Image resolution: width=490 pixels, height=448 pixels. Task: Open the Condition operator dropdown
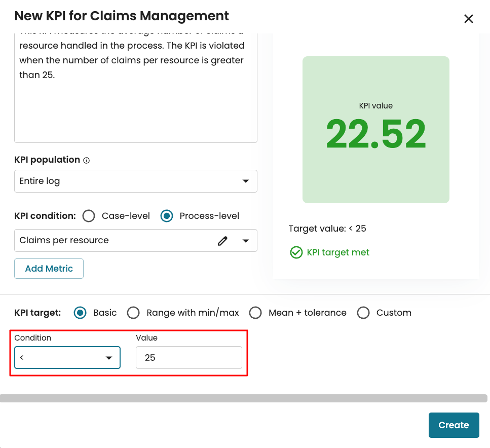[67, 358]
